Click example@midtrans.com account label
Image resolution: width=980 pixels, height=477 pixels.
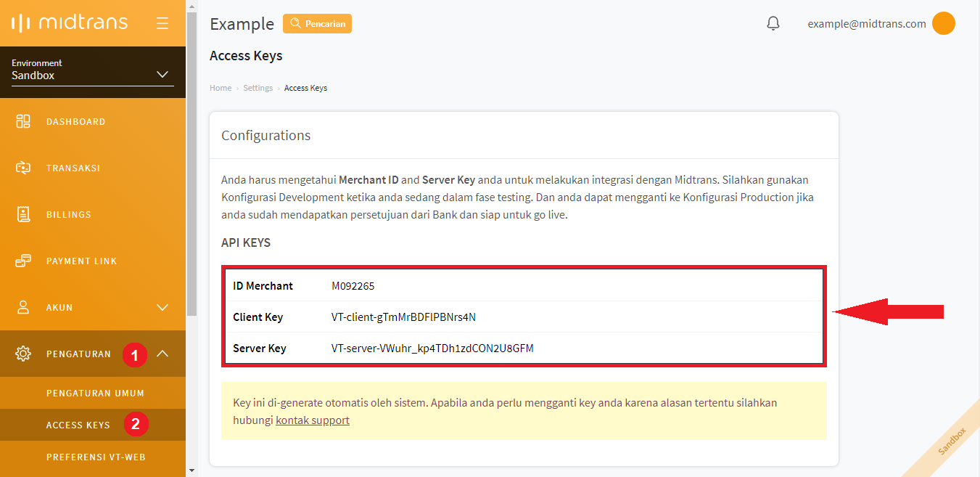867,24
